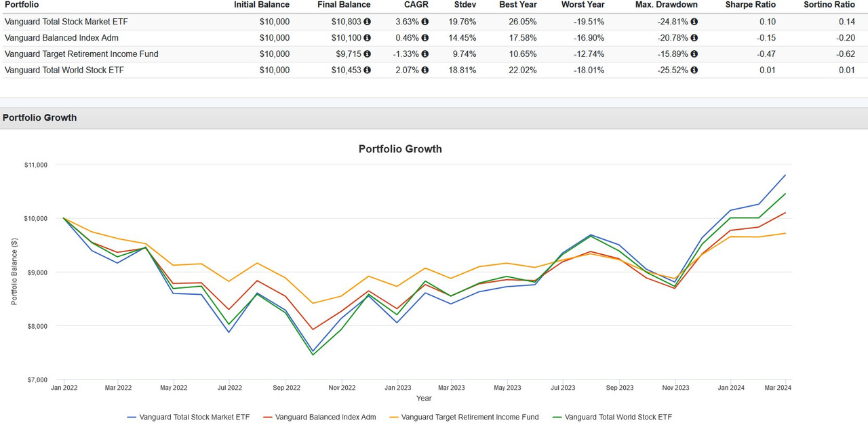Select Vanguard Balanced Index Adm table row name
Viewport: 868px width, 427px height.
(62, 38)
